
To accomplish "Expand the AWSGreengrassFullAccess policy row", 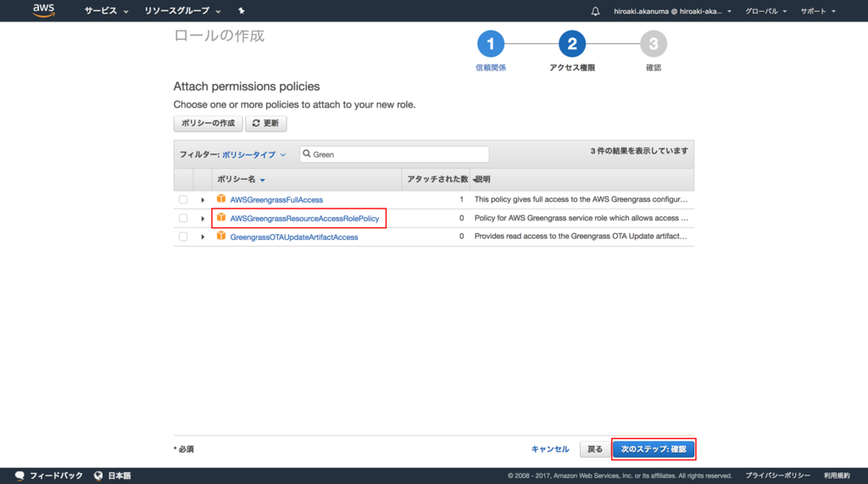I will coord(203,200).
